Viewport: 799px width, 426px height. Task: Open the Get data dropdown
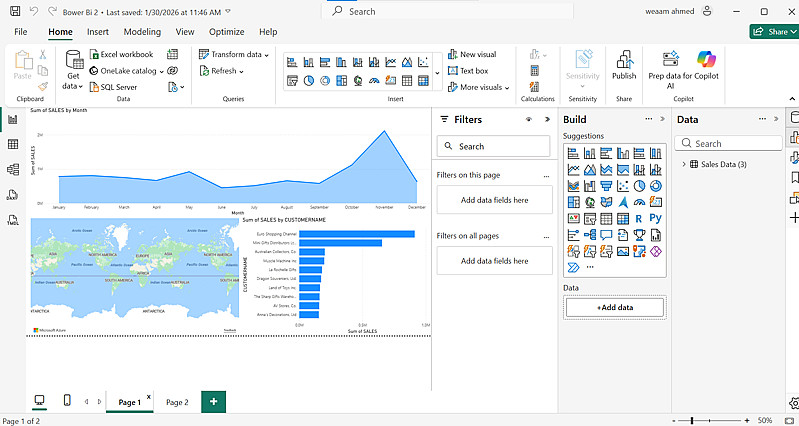pyautogui.click(x=73, y=70)
